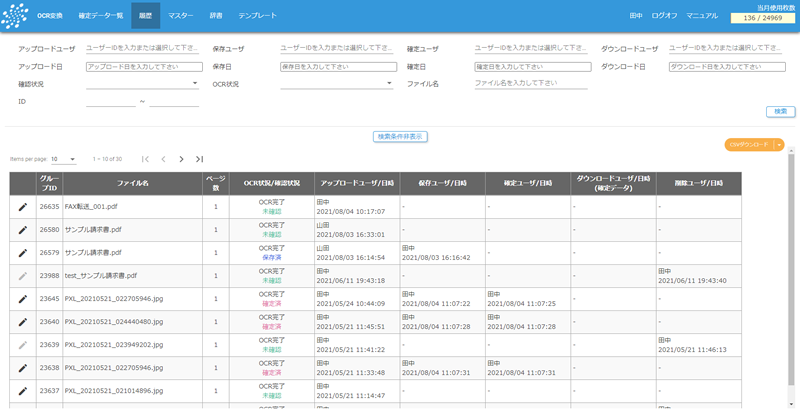
Task: Click the edit pencil for FAX転送_001.pdf
Action: (23, 206)
